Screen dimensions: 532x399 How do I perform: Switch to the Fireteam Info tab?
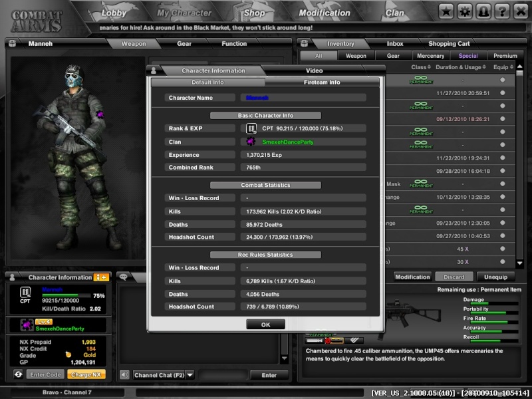[x=322, y=82]
